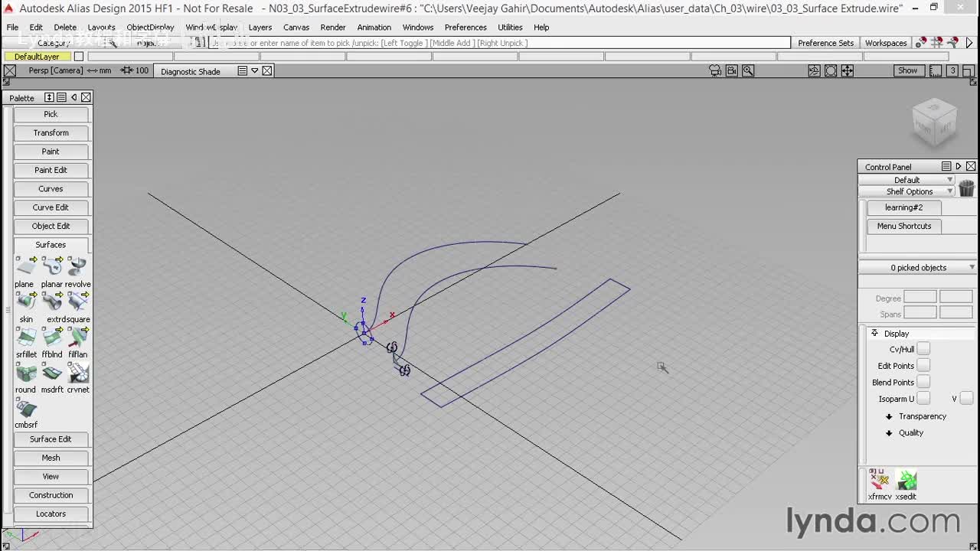Open the Curve Edit palette tab
The width and height of the screenshot is (980, 551).
[x=51, y=207]
